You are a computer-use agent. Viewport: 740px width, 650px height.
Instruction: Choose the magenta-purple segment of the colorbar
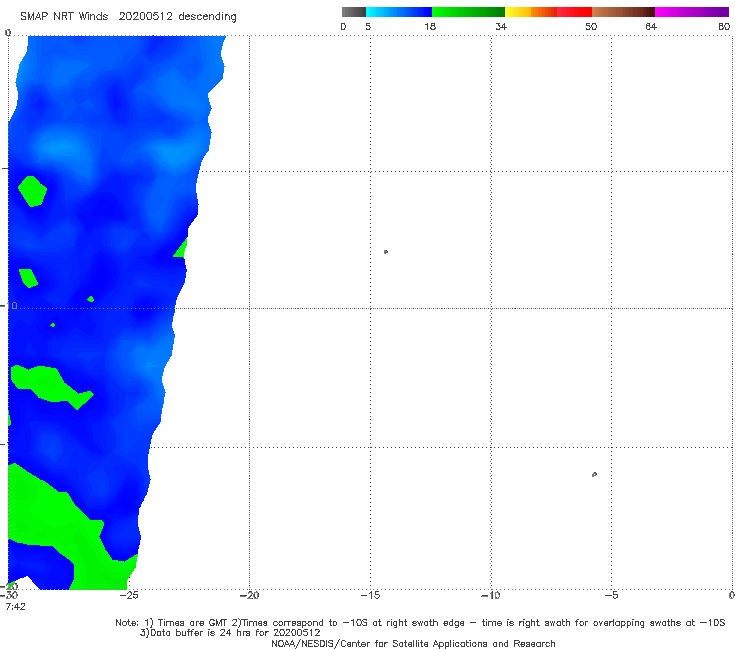[692, 12]
